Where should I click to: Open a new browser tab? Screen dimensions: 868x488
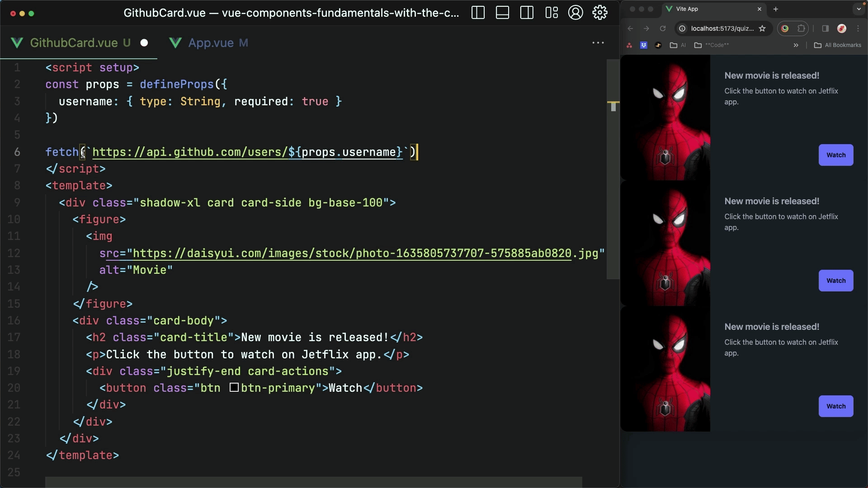point(776,9)
